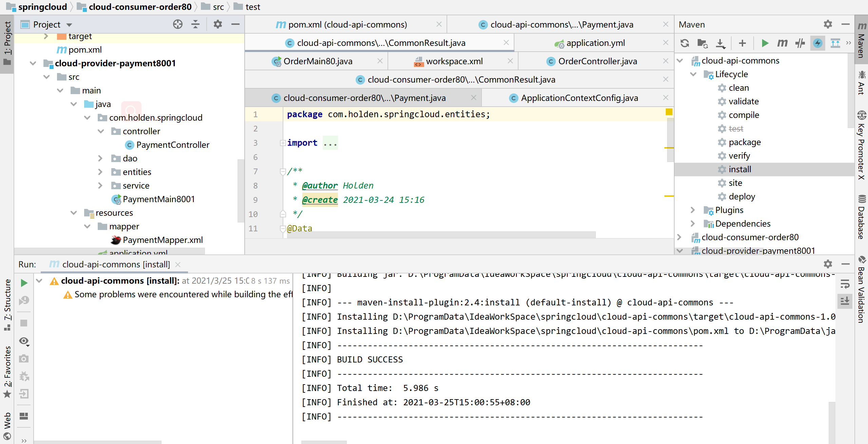This screenshot has height=444, width=868.
Task: Click Run console vertical scrollbar
Action: (x=831, y=422)
